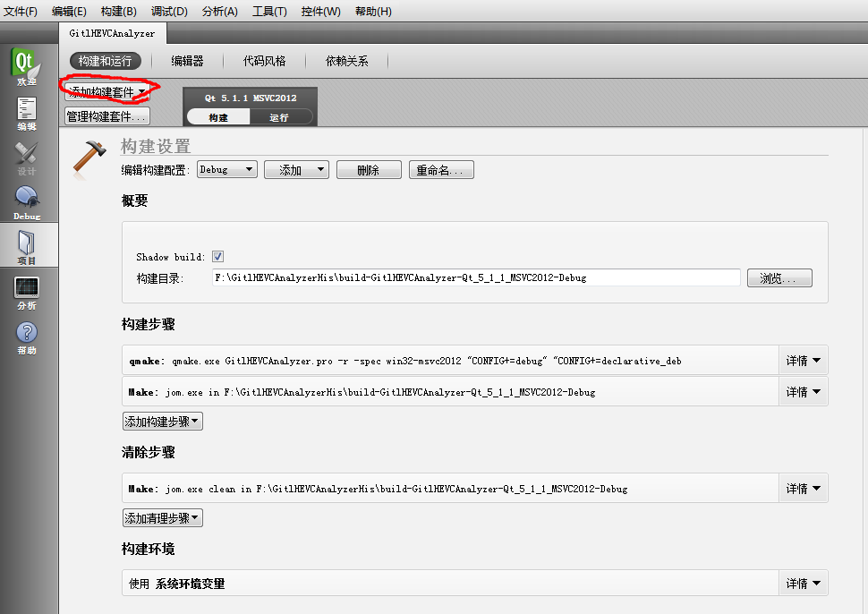Switch kit to 构建 (Build) settings
Viewport: 868px width, 614px height.
(218, 117)
